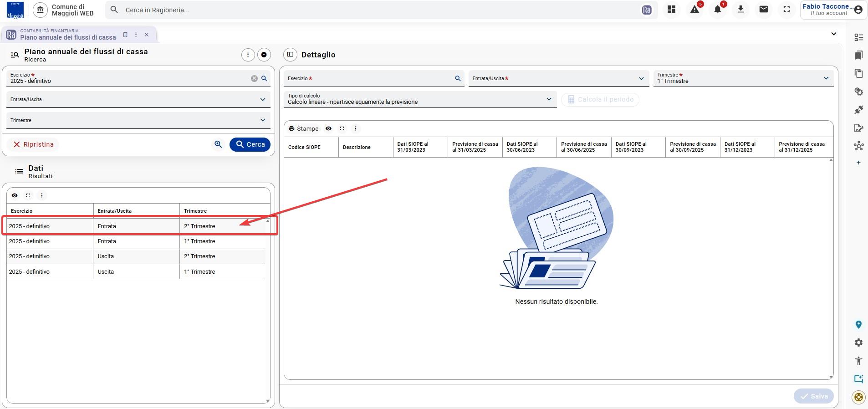This screenshot has height=409, width=868.
Task: Click the Maggioli logo at top left
Action: (15, 10)
